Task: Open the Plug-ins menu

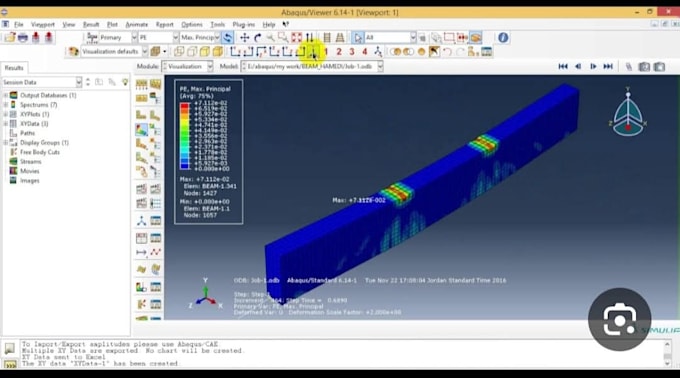Action: click(244, 25)
